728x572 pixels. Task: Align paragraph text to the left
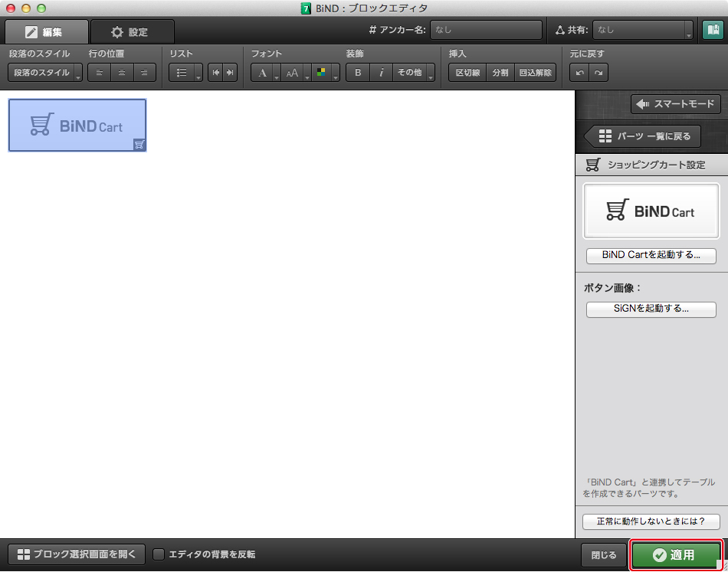click(99, 73)
